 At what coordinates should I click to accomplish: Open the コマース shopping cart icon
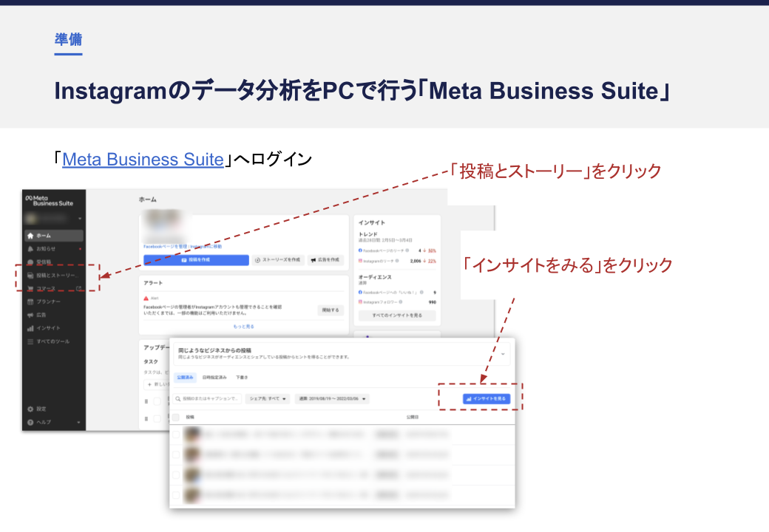coord(30,288)
